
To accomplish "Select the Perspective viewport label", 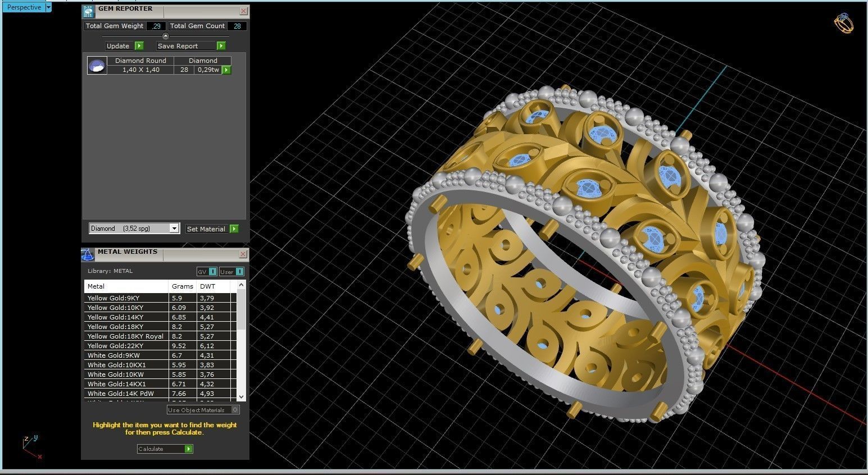I will pyautogui.click(x=24, y=7).
